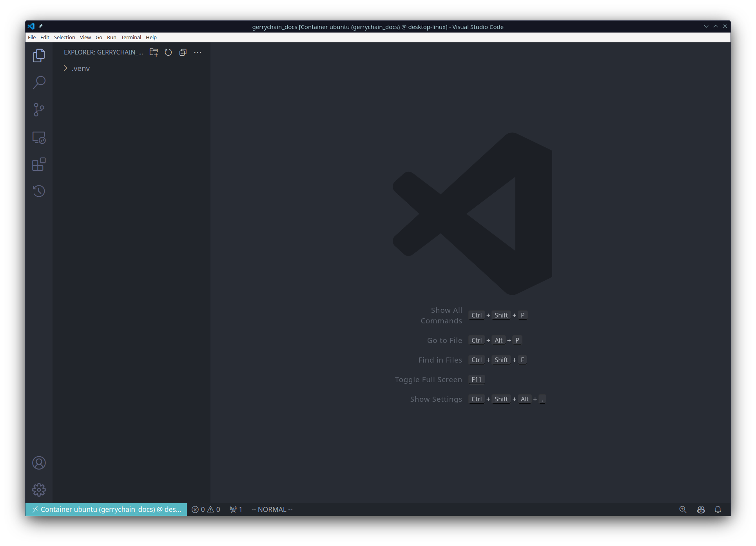Viewport: 756px width, 546px height.
Task: Click the forwarded ports indicator
Action: tap(236, 509)
